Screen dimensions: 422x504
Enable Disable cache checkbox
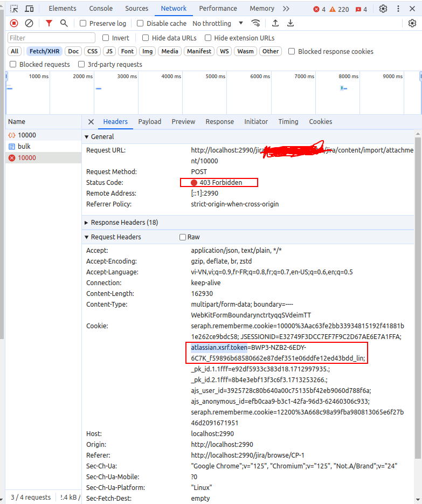point(140,23)
